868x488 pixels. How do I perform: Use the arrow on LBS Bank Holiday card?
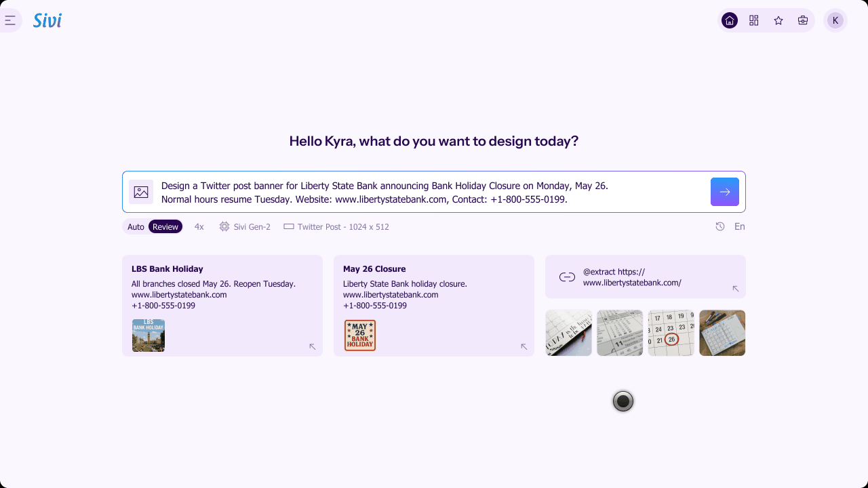pos(313,346)
